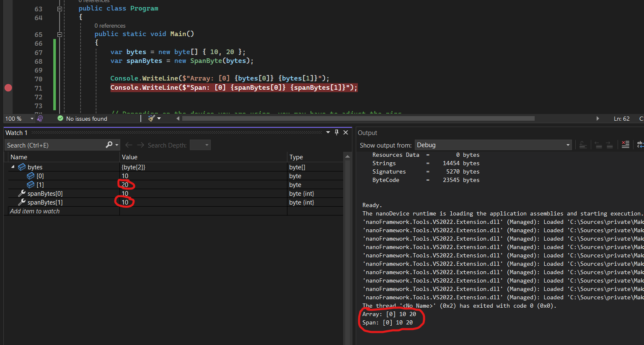Select the Watch 1 tab
Image resolution: width=644 pixels, height=345 pixels.
pyautogui.click(x=16, y=132)
